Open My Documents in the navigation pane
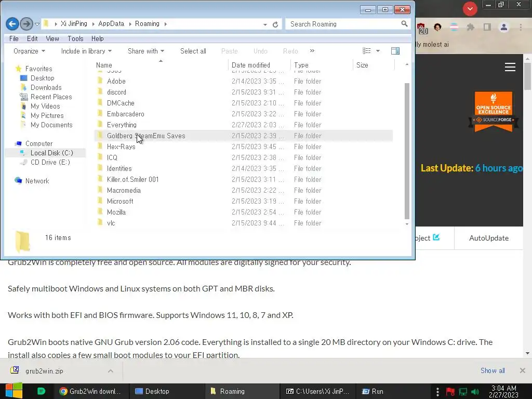Viewport: 532px width, 399px height. pos(51,125)
